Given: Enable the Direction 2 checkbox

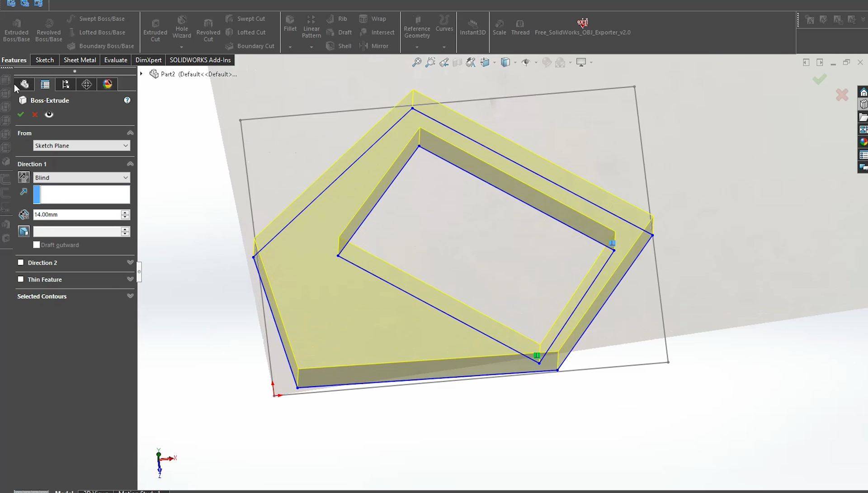Looking at the screenshot, I should pos(20,262).
